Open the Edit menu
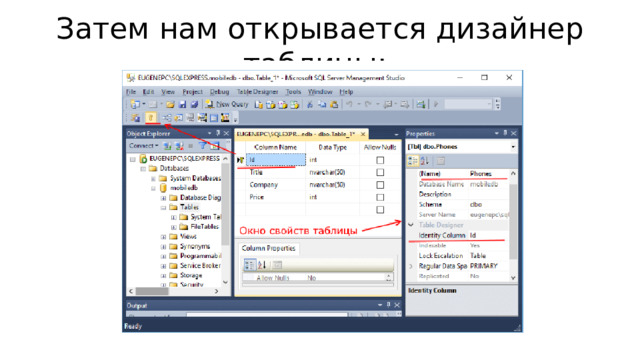This screenshot has width=640, height=360. (148, 92)
